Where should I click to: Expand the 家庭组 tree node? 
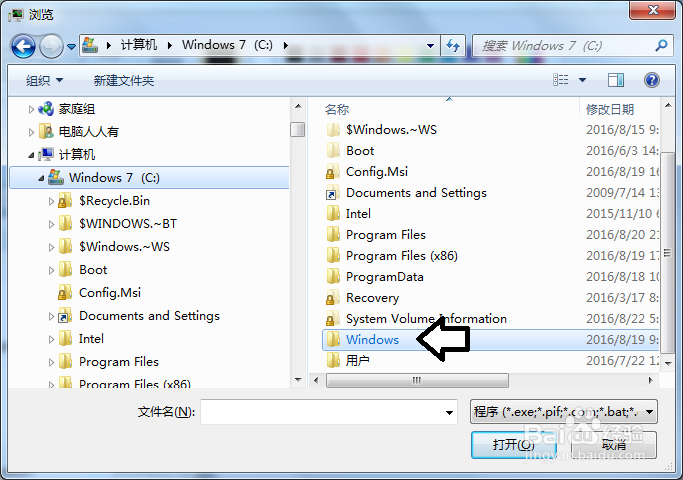point(31,109)
